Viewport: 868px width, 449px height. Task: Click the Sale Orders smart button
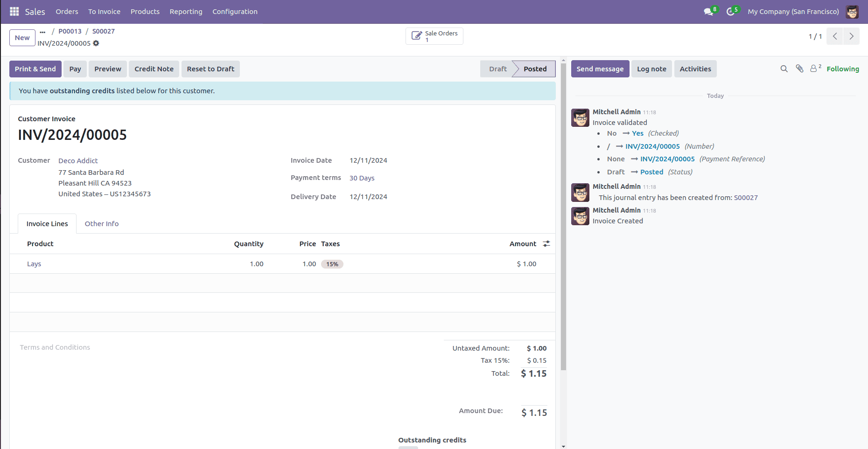(434, 36)
